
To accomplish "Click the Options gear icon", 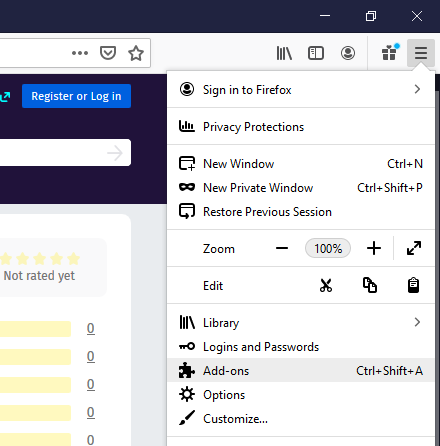I will 187,394.
